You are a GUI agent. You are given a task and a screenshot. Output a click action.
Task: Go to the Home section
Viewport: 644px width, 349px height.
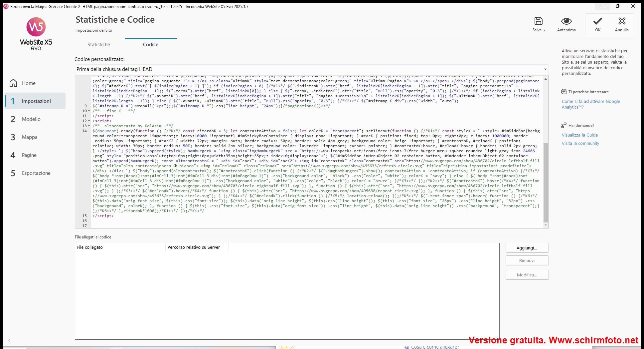tap(29, 83)
